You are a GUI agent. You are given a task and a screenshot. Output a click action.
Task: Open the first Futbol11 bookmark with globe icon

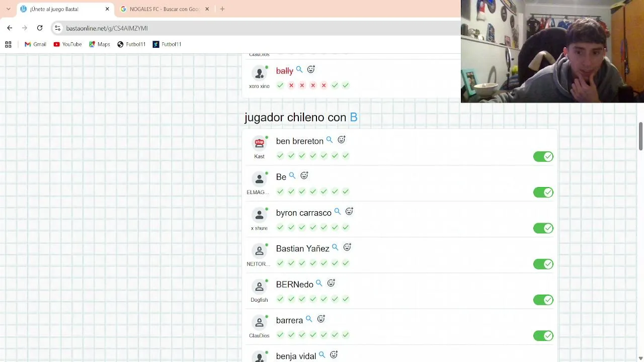click(x=131, y=44)
